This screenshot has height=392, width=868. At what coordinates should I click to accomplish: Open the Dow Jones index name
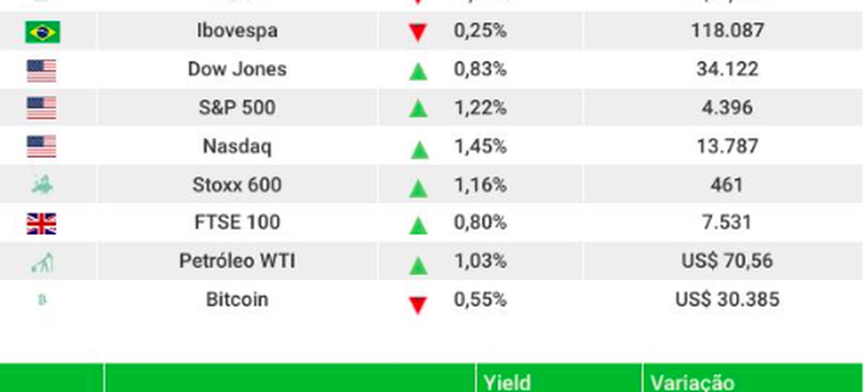click(x=236, y=70)
